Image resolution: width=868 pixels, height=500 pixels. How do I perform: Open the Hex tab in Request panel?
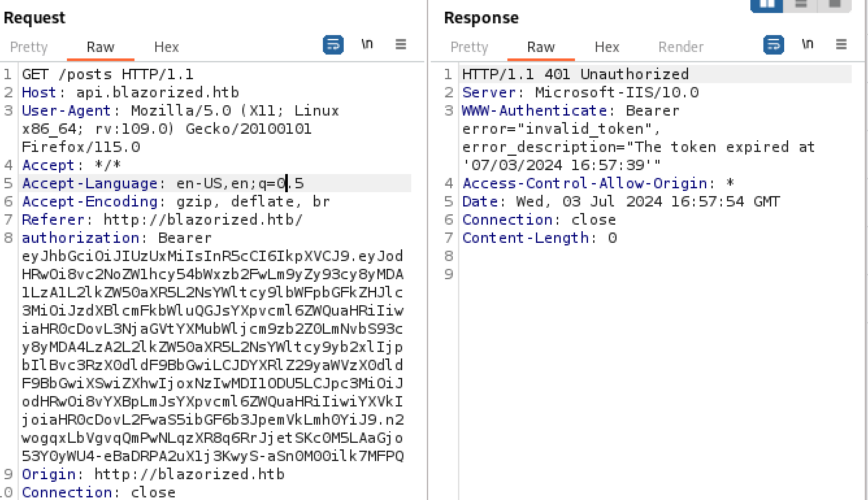(166, 47)
